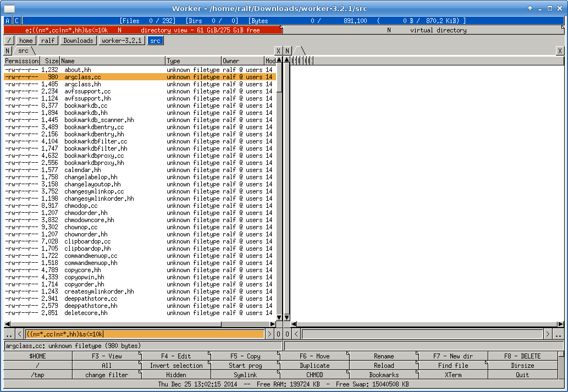Click the scroll-down arrow of the left file list
The image size is (568, 392).
pyautogui.click(x=279, y=317)
